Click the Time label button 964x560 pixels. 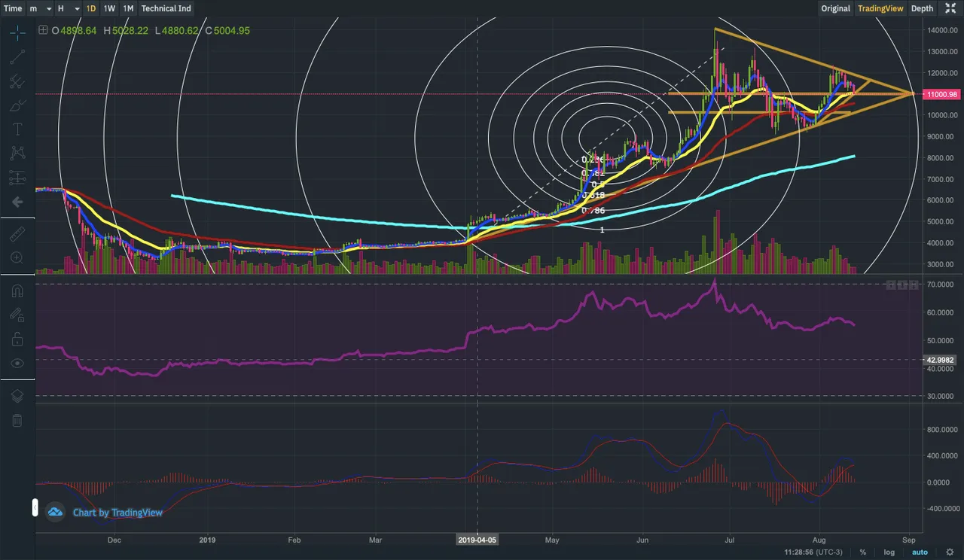click(x=13, y=8)
